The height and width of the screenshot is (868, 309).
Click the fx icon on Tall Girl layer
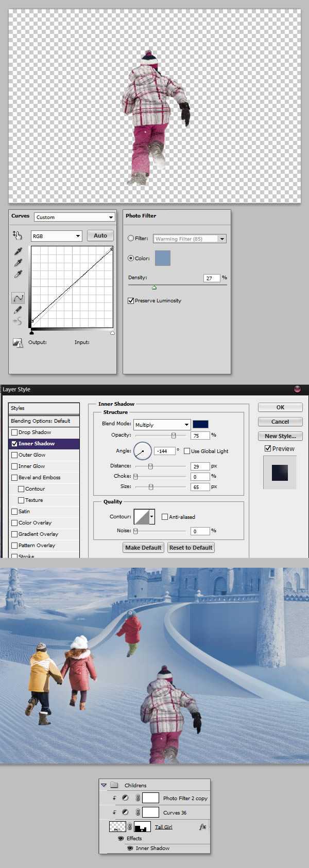pos(202,827)
